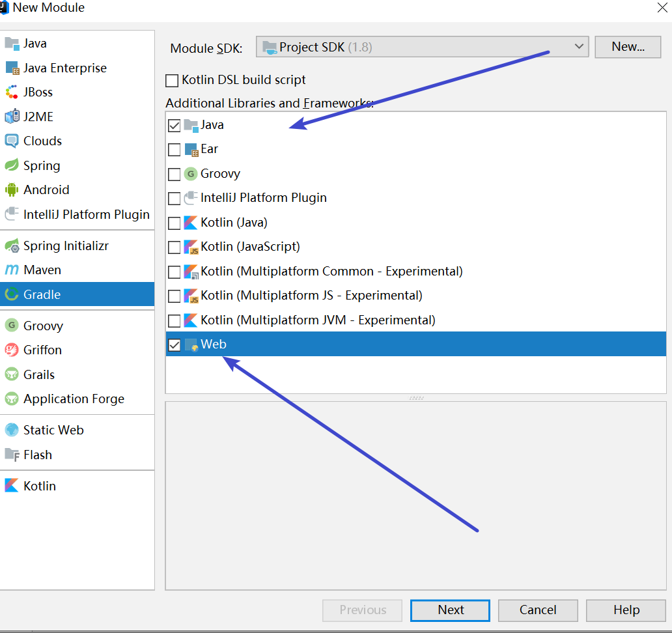This screenshot has height=633, width=672.
Task: Click the splitter handle below frameworks list
Action: coord(416,398)
